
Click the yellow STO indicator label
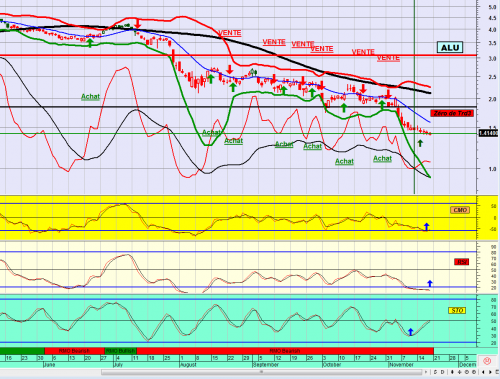click(457, 311)
